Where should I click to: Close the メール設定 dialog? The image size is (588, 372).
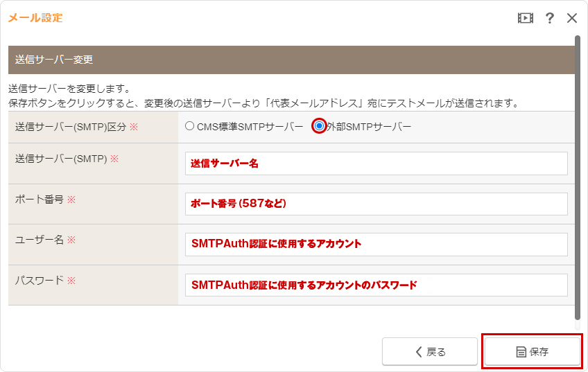coord(572,18)
